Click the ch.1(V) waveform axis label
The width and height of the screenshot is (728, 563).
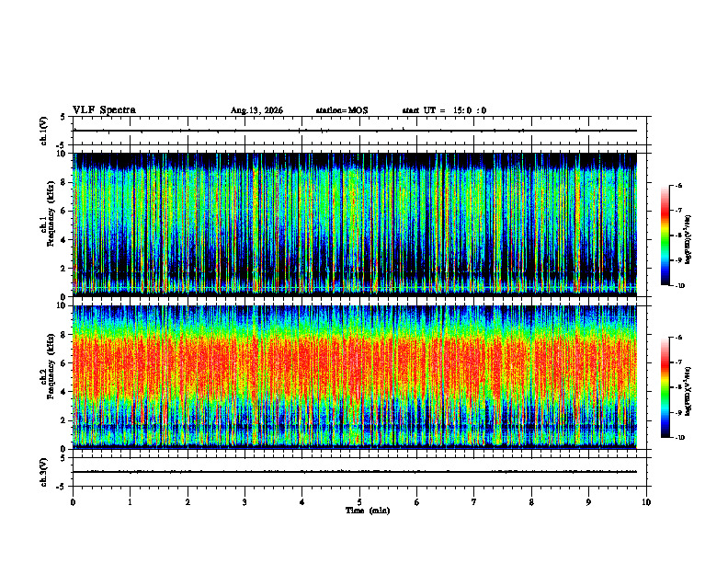pyautogui.click(x=43, y=131)
